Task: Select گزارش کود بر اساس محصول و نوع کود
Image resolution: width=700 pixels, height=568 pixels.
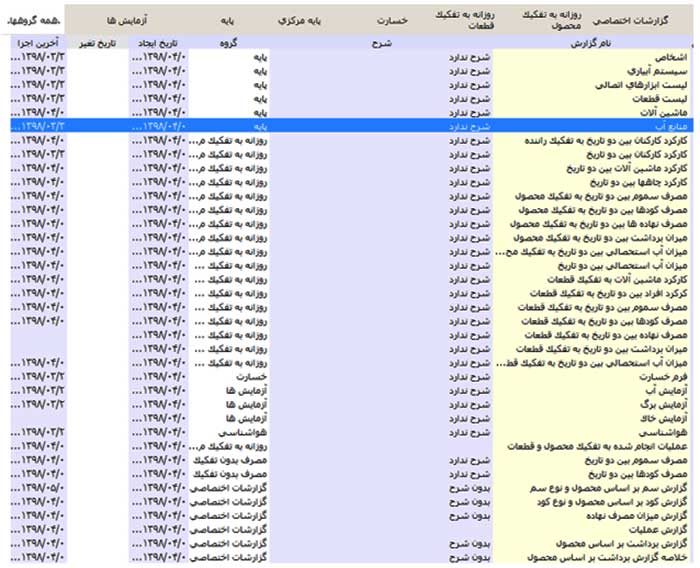Action: (x=612, y=502)
